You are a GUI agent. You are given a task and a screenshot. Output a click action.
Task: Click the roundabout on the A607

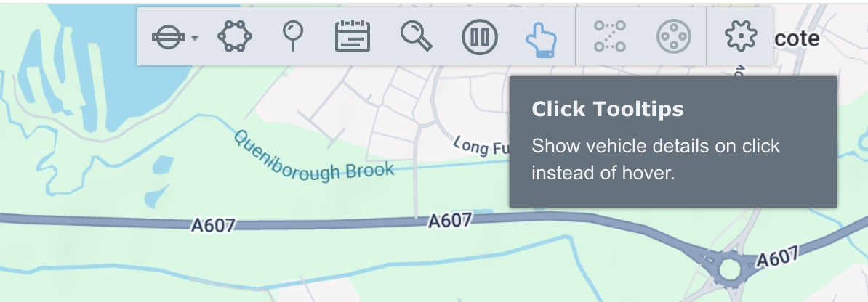[x=728, y=270]
